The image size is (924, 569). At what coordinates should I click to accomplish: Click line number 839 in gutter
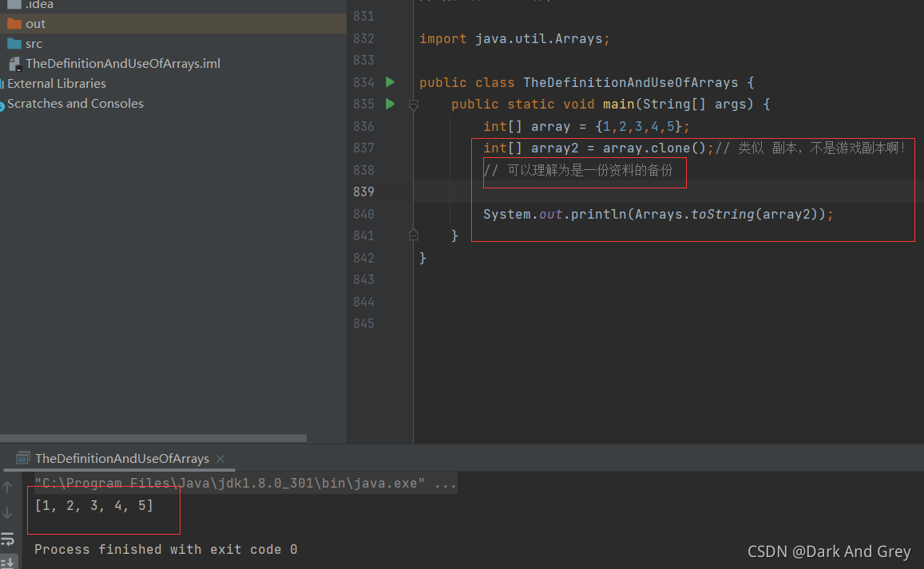click(x=363, y=192)
